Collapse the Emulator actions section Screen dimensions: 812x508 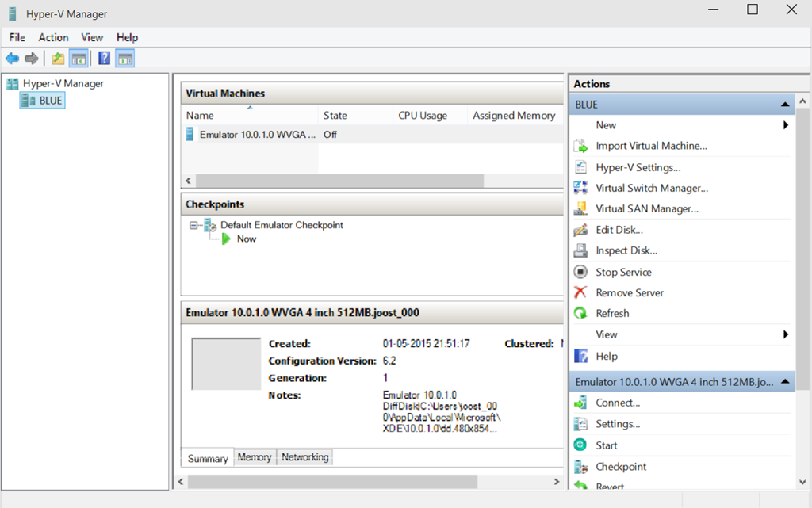click(785, 382)
